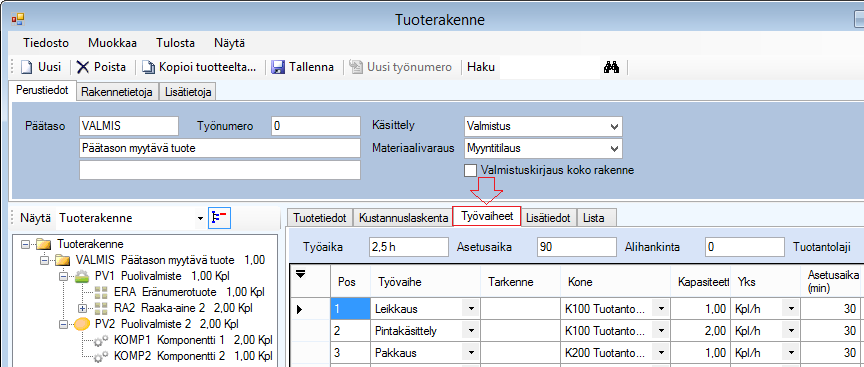
Task: Click the PV2 Puolivalmiste 2 orange icon
Action: point(82,323)
